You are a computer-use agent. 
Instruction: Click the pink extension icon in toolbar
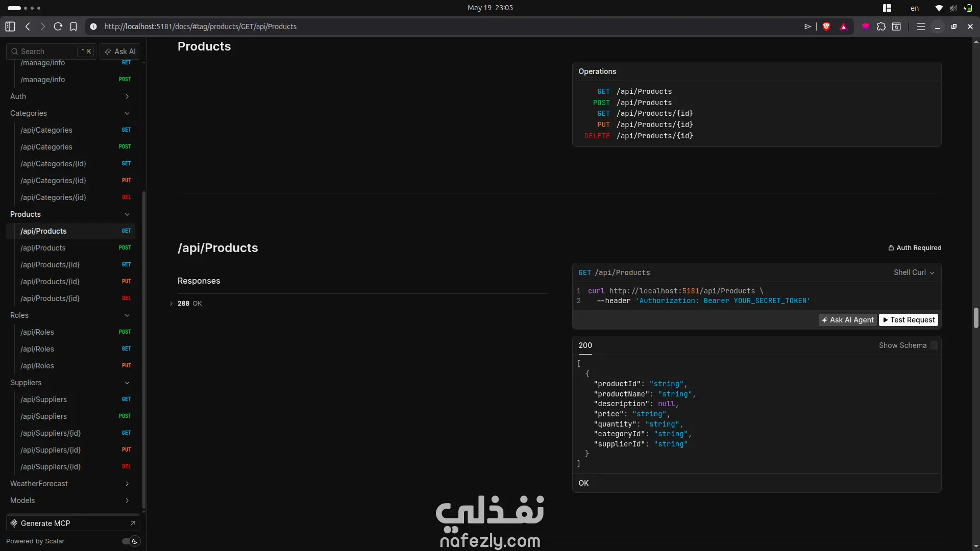(x=866, y=27)
